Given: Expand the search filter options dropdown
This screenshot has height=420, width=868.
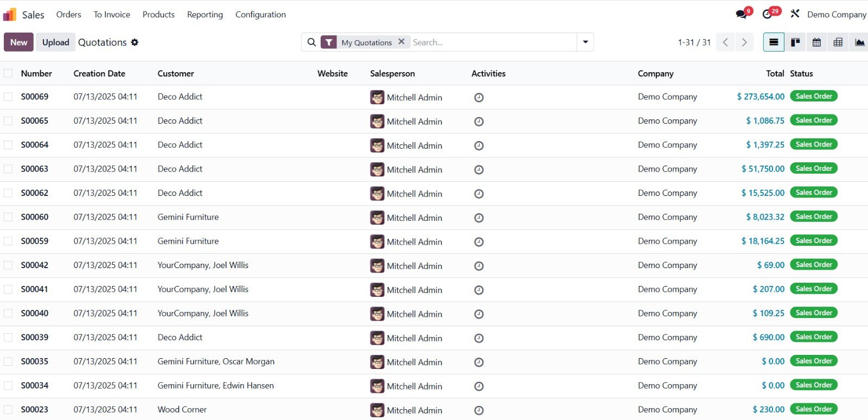Looking at the screenshot, I should click(585, 42).
